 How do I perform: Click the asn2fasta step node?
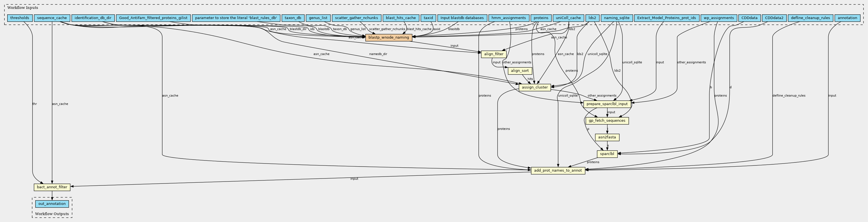pos(607,137)
